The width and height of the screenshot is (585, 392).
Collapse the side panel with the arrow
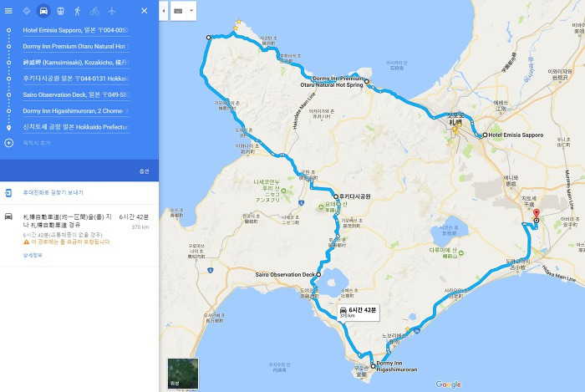pos(164,11)
